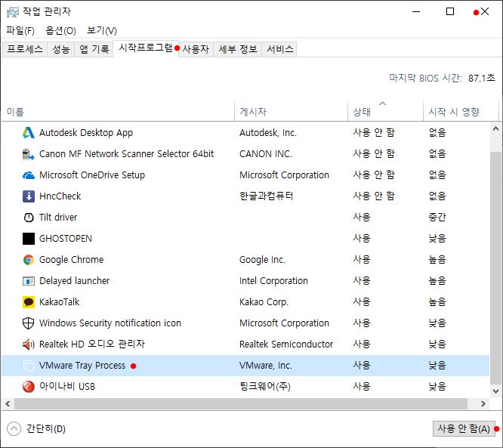Click the HncCheck icon
The width and height of the screenshot is (503, 448).
(29, 196)
